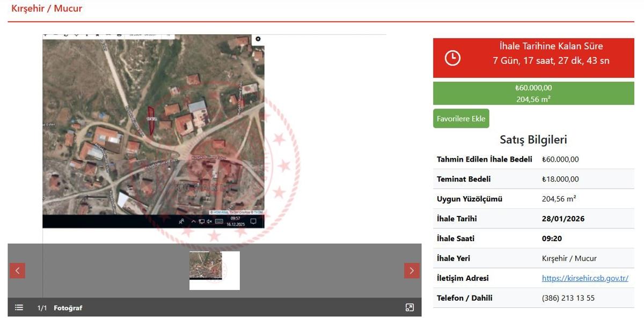Click the network monitor icon in taskbar

201,221
